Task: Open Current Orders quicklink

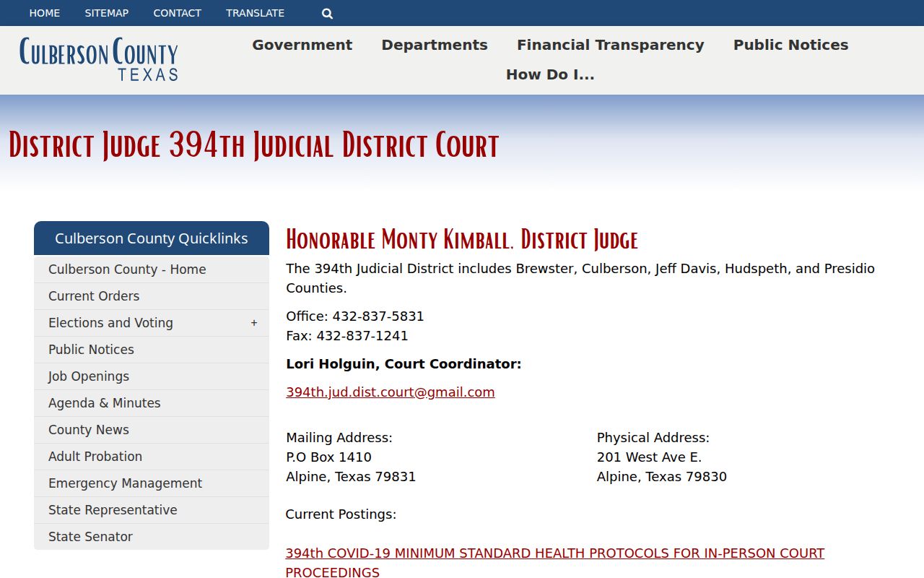Action: [152, 296]
